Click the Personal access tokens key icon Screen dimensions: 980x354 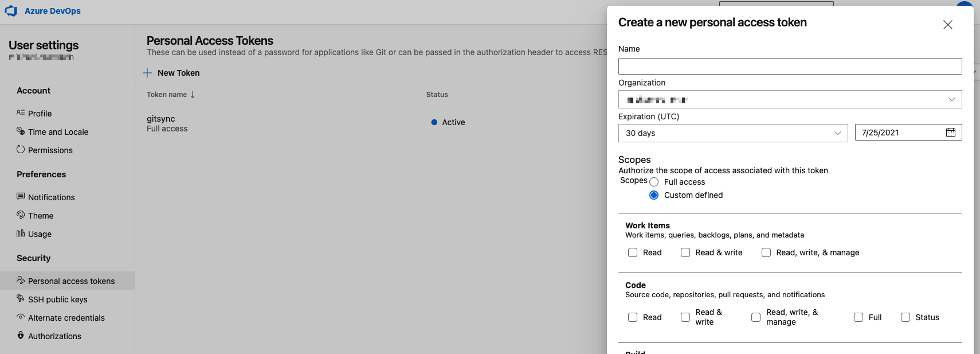[21, 281]
